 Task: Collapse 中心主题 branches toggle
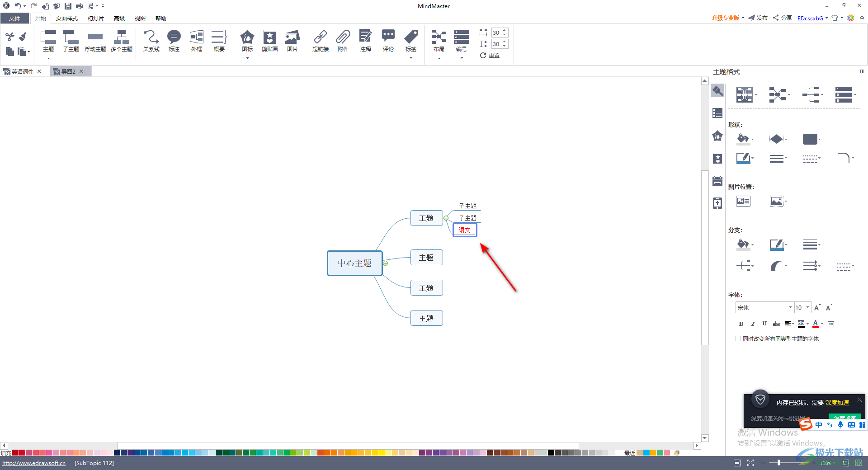tap(386, 263)
